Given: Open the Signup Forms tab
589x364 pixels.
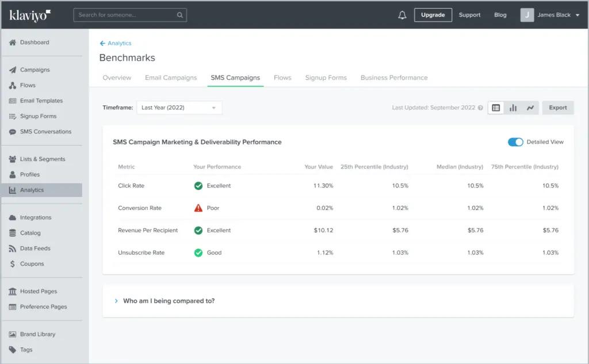Looking at the screenshot, I should coord(326,77).
